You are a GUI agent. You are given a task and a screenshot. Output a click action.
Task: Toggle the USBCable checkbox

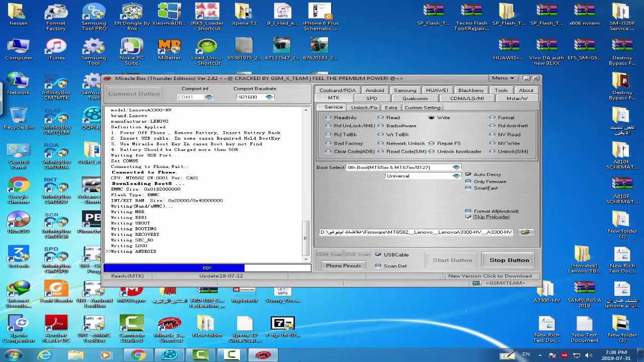(x=378, y=255)
